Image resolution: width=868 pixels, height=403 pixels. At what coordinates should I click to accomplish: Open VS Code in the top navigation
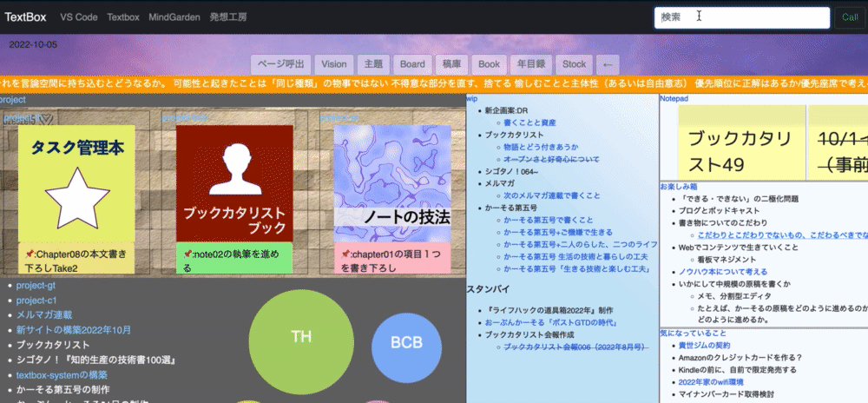pos(79,17)
